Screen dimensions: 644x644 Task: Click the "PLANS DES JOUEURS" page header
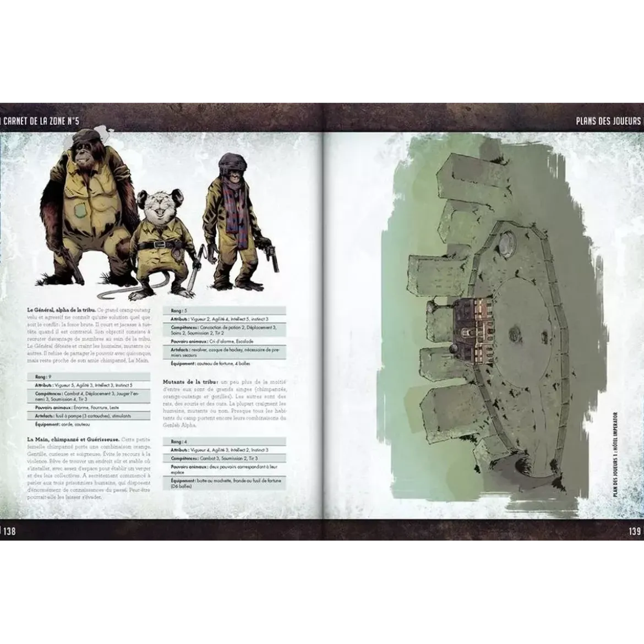[x=608, y=121]
